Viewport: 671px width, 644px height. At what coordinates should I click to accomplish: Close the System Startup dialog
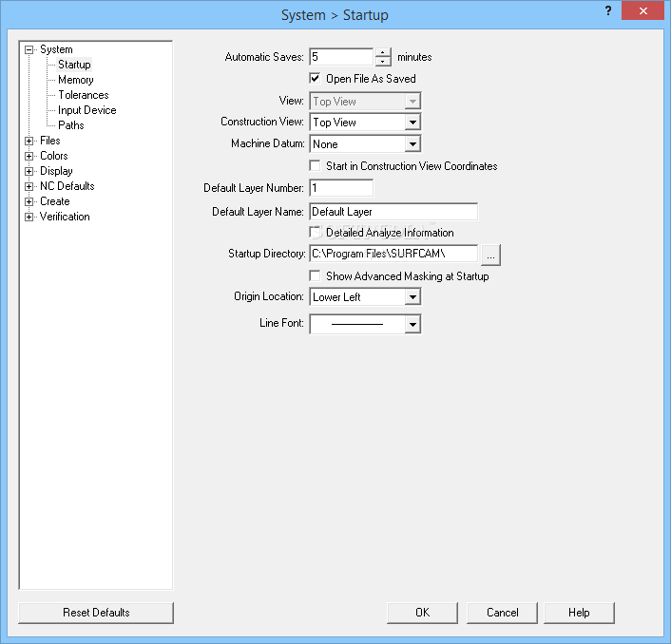click(642, 11)
